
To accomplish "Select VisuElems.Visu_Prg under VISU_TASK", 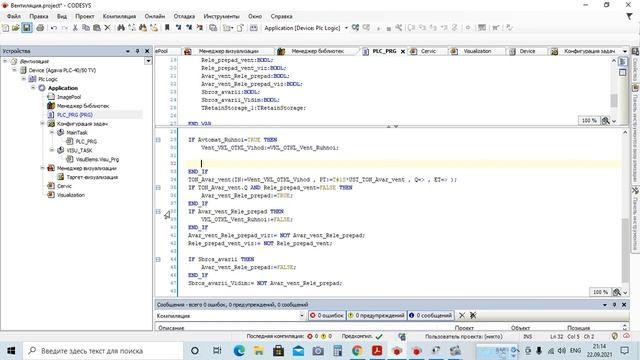I will point(97,159).
